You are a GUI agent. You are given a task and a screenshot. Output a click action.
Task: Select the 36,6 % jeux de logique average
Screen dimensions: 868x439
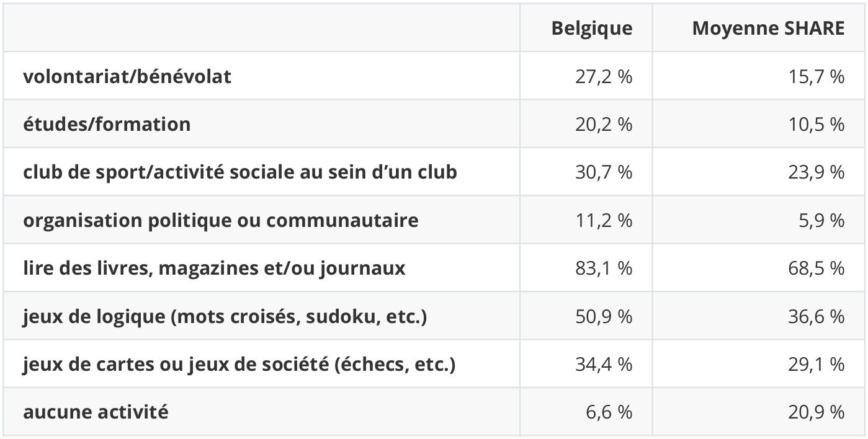(x=815, y=316)
